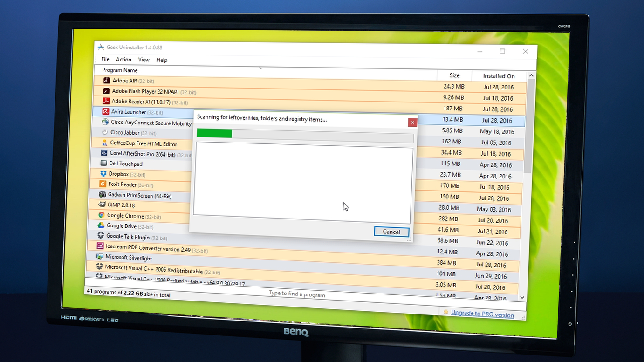This screenshot has width=644, height=362.
Task: Click the Jun 22, 2016 date cell
Action: pyautogui.click(x=492, y=243)
